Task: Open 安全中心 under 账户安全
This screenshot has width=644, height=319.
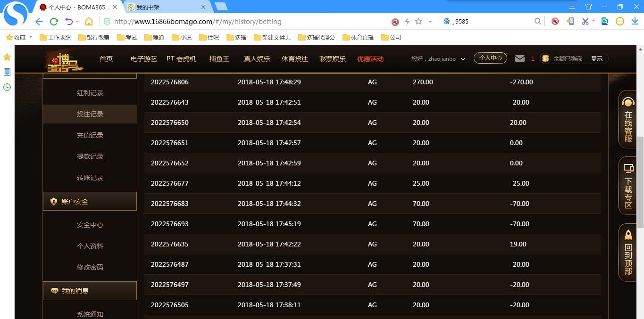Action: [x=90, y=225]
